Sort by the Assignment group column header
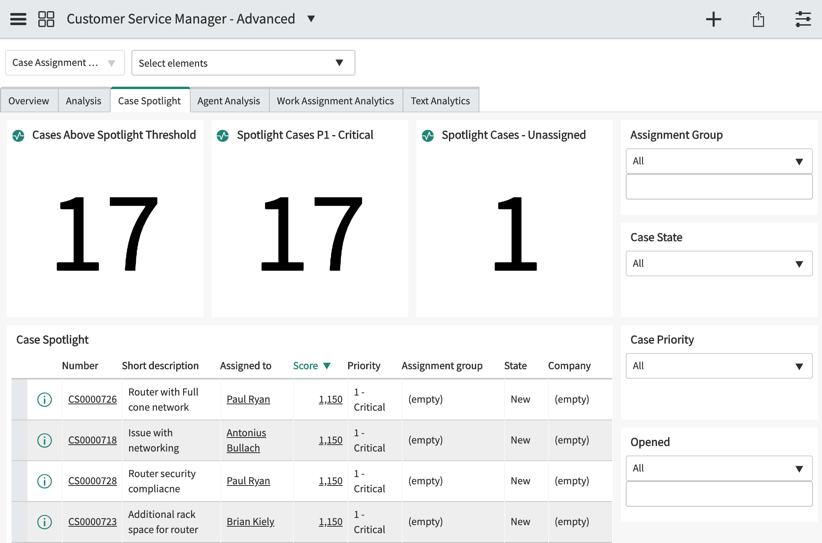The image size is (822, 543). point(442,366)
